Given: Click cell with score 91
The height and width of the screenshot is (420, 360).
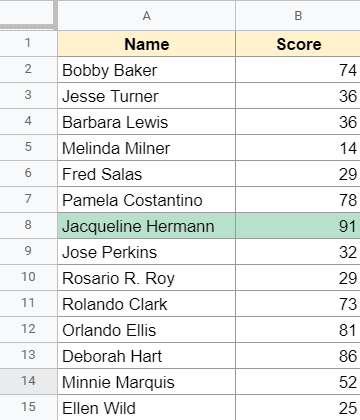Looking at the screenshot, I should [x=298, y=226].
